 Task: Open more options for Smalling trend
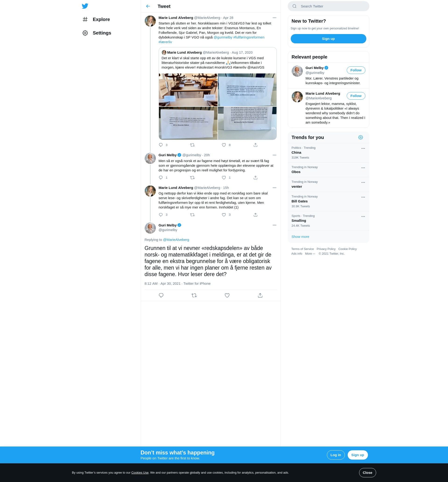(x=363, y=217)
